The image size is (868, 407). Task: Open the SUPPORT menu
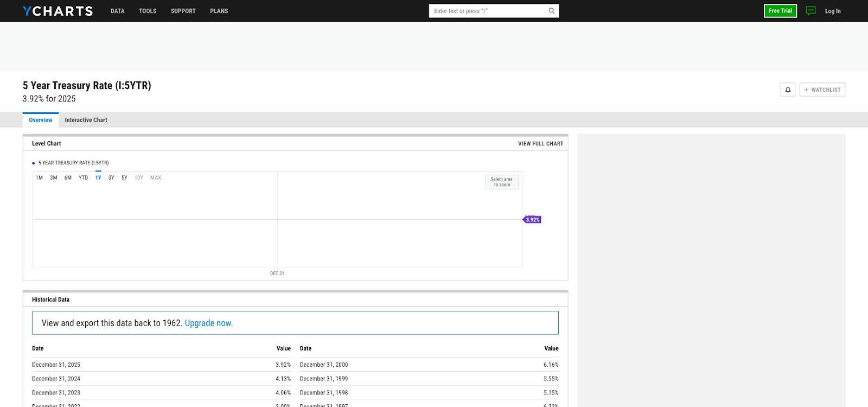(x=183, y=11)
